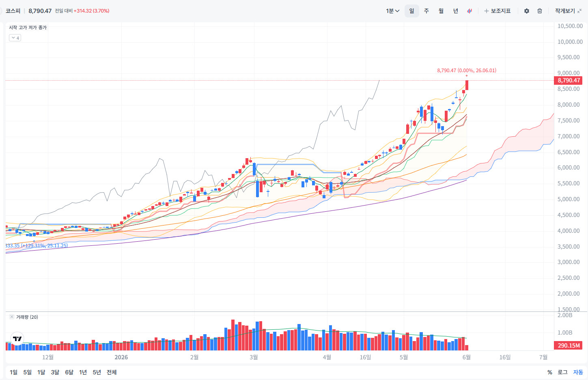Click the 333.35 (+129.31%, 25.11.25) low marker
Screen dimensions: 588x380
click(37, 246)
